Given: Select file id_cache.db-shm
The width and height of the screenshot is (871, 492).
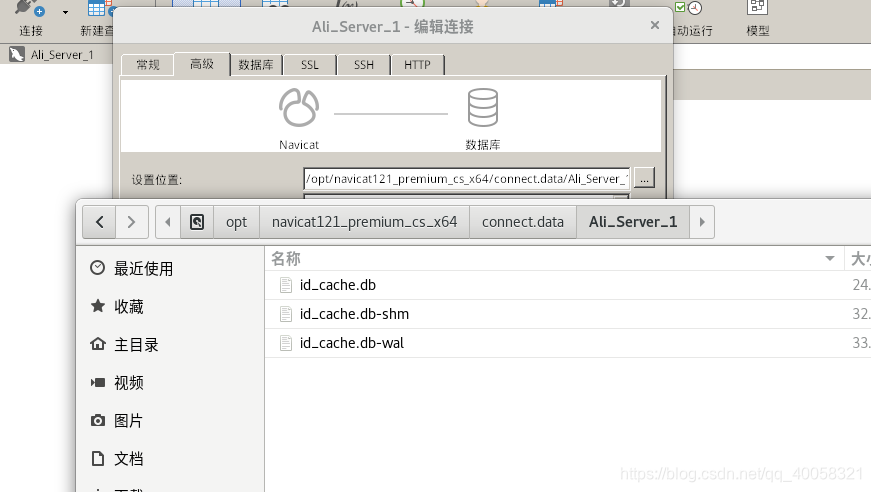Looking at the screenshot, I should [354, 314].
